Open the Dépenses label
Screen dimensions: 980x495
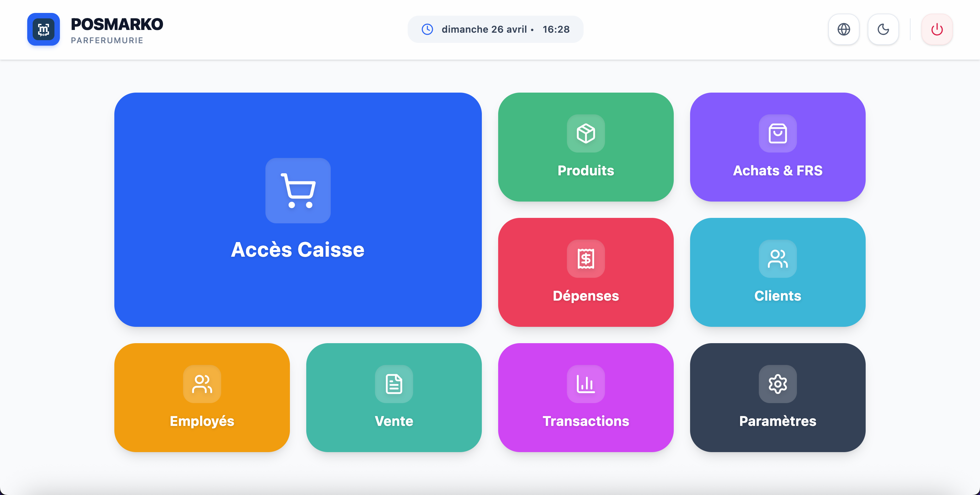586,296
